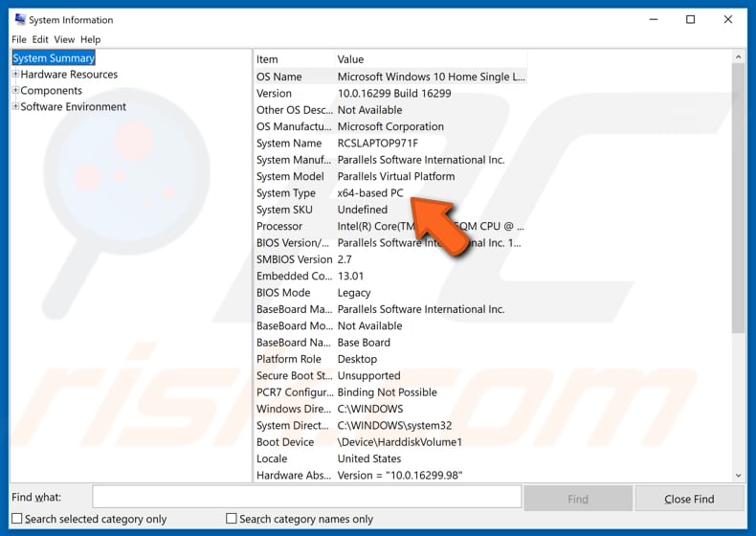Screen dimensions: 756x536
Task: Click the scrollbar up arrow
Action: [738, 56]
